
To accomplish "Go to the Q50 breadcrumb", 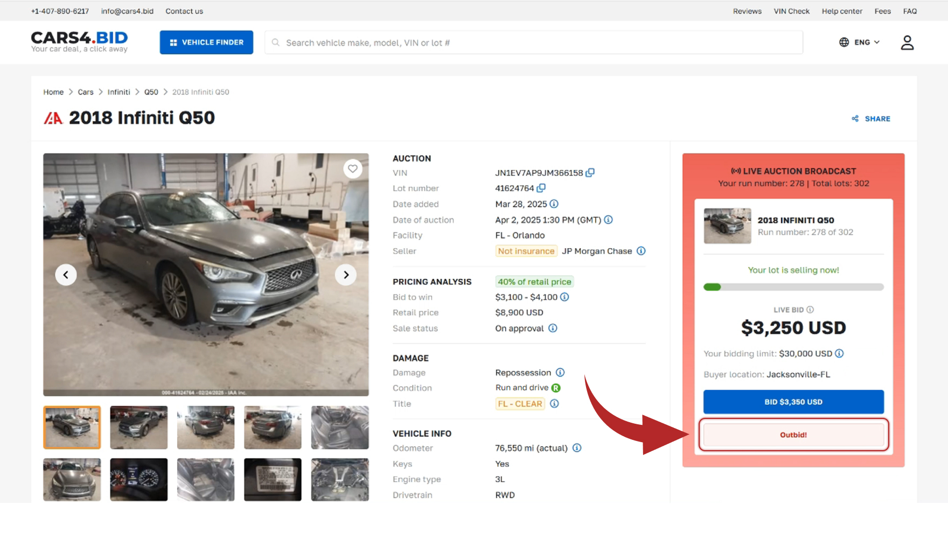I will point(151,92).
